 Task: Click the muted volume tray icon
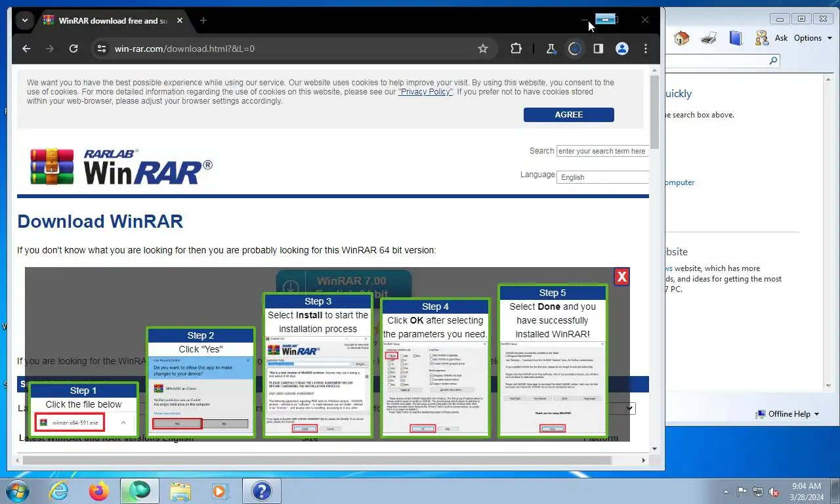point(774,492)
